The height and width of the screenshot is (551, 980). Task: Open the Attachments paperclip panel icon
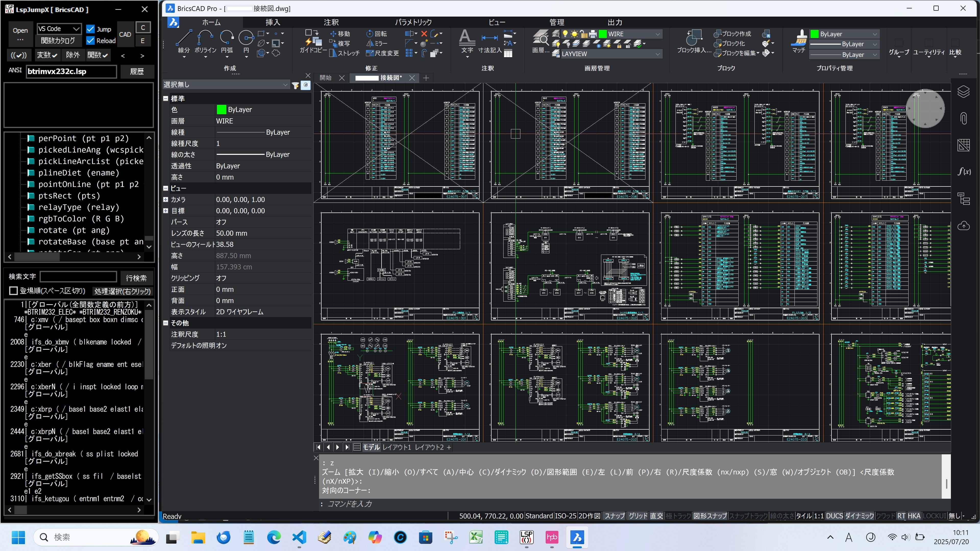[x=963, y=118]
